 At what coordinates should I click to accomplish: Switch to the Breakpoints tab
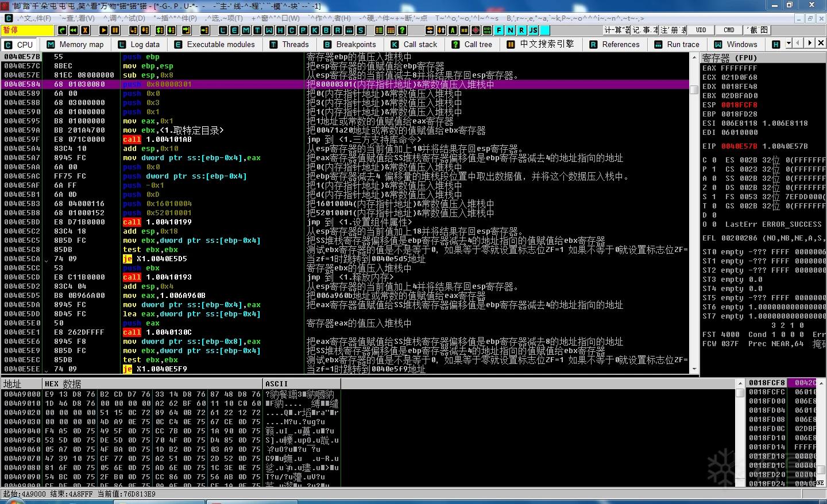[x=350, y=44]
